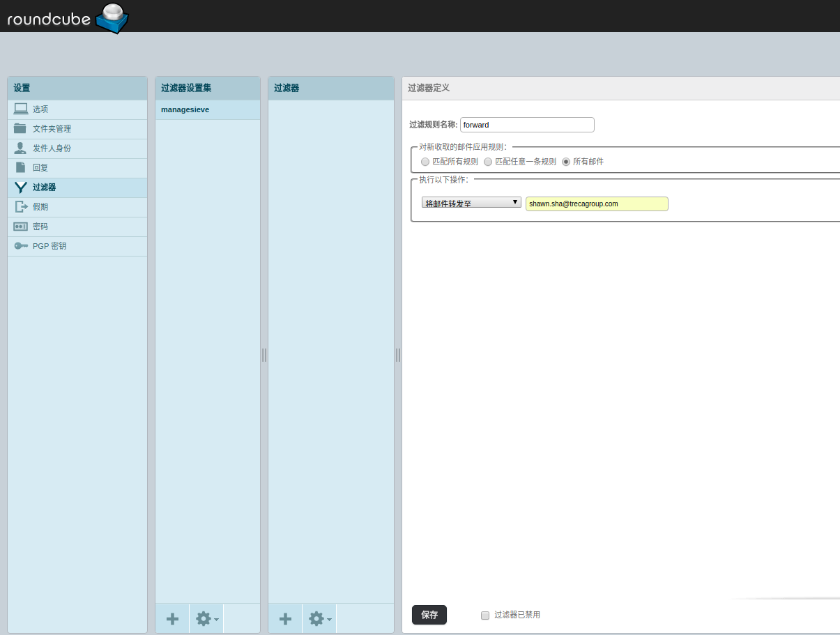Select the 匹配所有规则 radio button
This screenshot has height=635, width=840.
pyautogui.click(x=425, y=161)
